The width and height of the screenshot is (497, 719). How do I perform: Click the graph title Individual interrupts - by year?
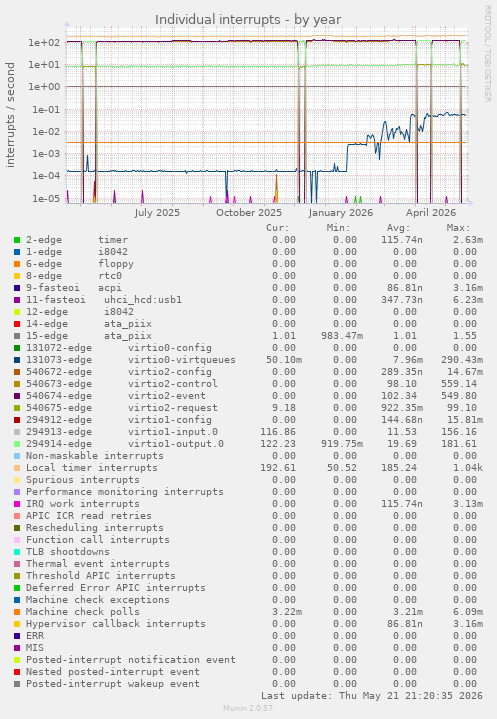tap(248, 20)
